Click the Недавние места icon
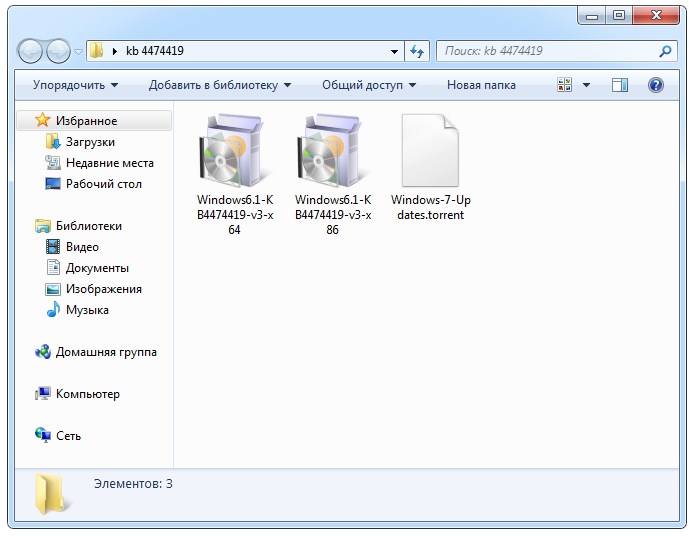 point(53,163)
